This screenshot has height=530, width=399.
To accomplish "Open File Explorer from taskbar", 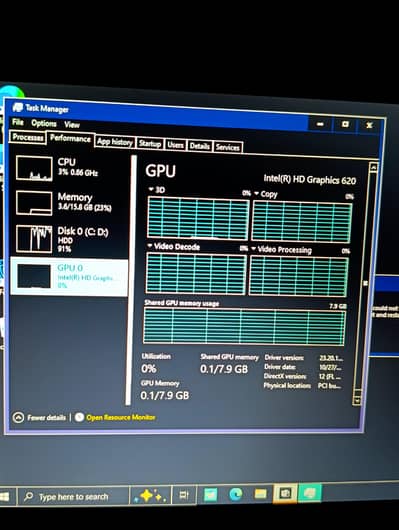I will click(260, 494).
